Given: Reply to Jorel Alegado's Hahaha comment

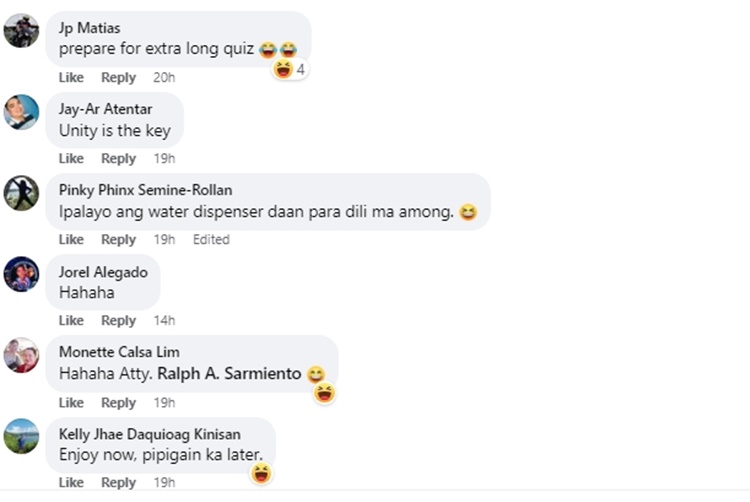Looking at the screenshot, I should tap(118, 321).
